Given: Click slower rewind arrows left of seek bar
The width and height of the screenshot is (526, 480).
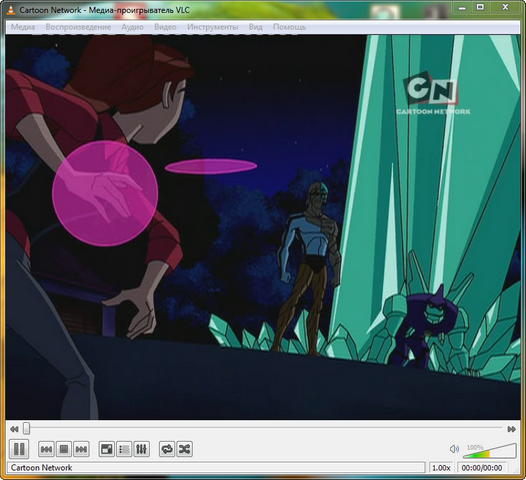Looking at the screenshot, I should click(14, 429).
